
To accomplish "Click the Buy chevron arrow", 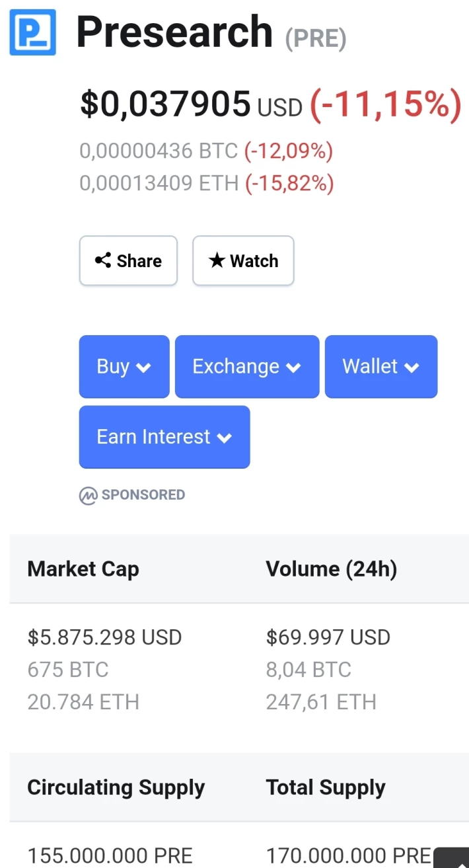I will click(x=144, y=368).
